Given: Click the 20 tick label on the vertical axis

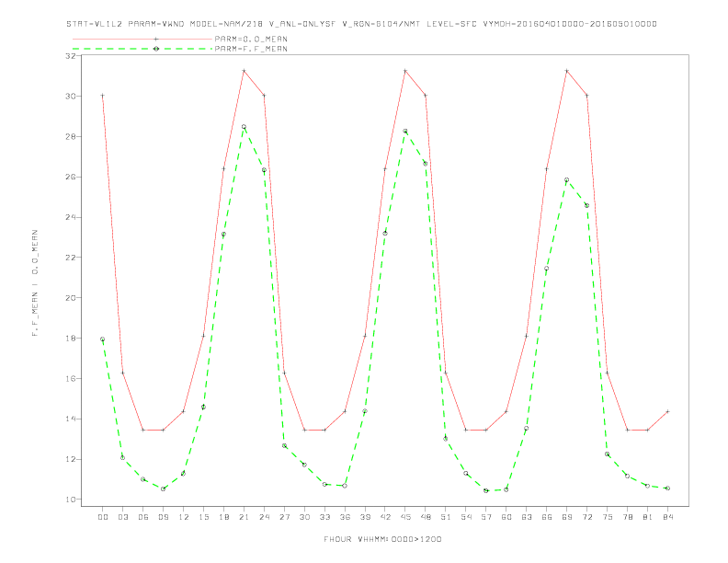Looking at the screenshot, I should (70, 298).
